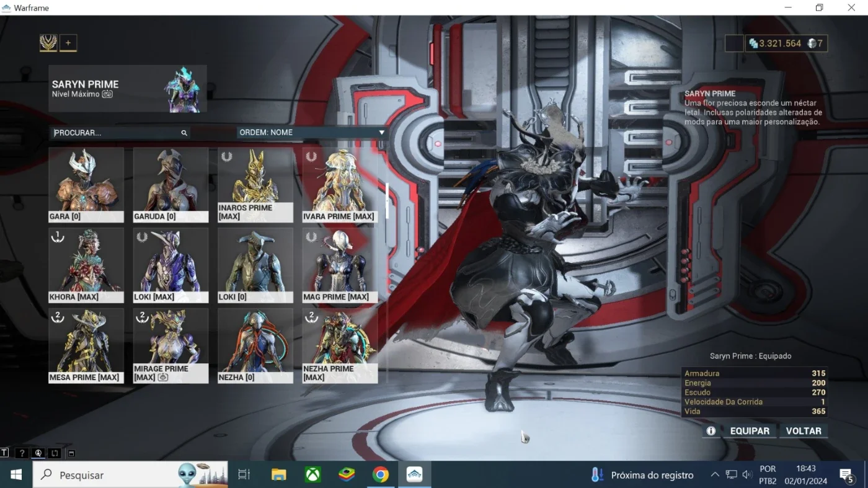Select the Garuda [0] warframe tile
The image size is (868, 488).
(x=170, y=185)
